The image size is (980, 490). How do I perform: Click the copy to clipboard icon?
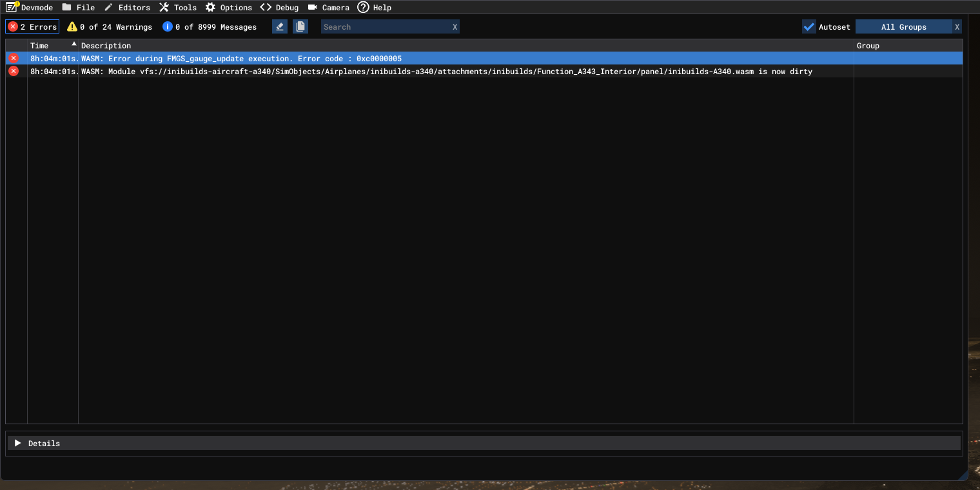pos(300,26)
